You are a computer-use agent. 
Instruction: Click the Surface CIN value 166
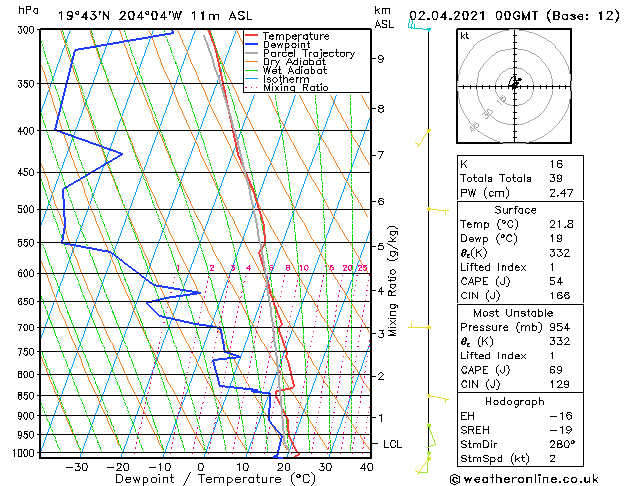(x=560, y=296)
